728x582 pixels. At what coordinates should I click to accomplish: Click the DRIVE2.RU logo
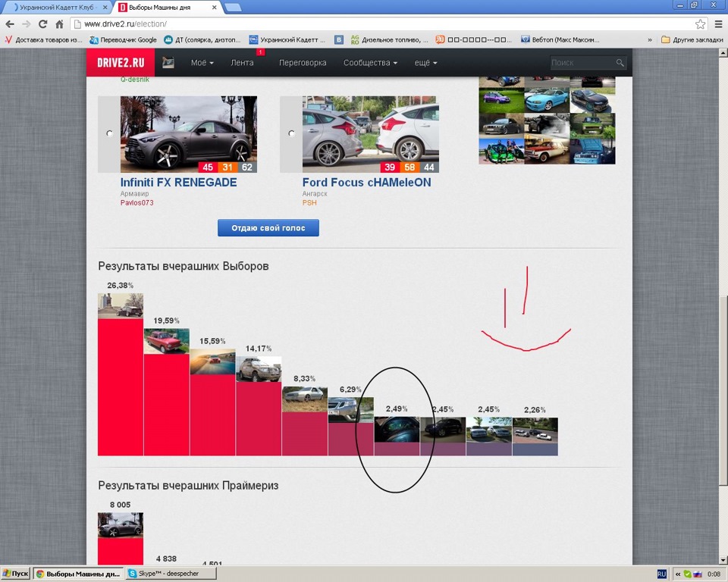pyautogui.click(x=121, y=63)
